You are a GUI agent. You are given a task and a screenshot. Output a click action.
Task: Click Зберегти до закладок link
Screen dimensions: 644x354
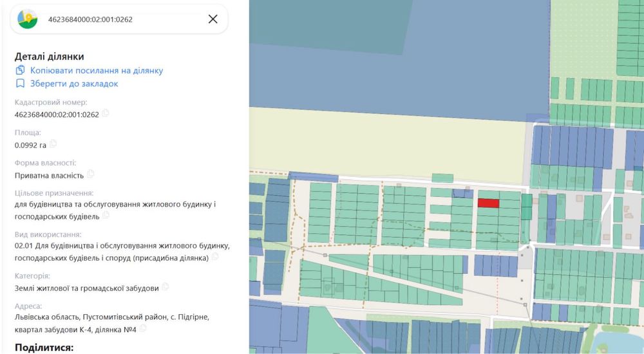pyautogui.click(x=74, y=84)
